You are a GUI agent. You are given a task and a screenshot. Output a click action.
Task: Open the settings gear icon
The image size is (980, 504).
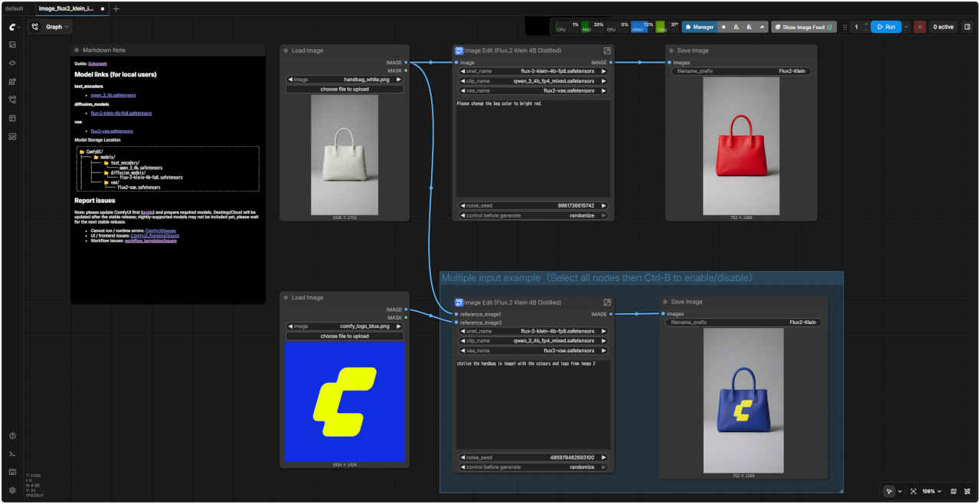pyautogui.click(x=12, y=490)
